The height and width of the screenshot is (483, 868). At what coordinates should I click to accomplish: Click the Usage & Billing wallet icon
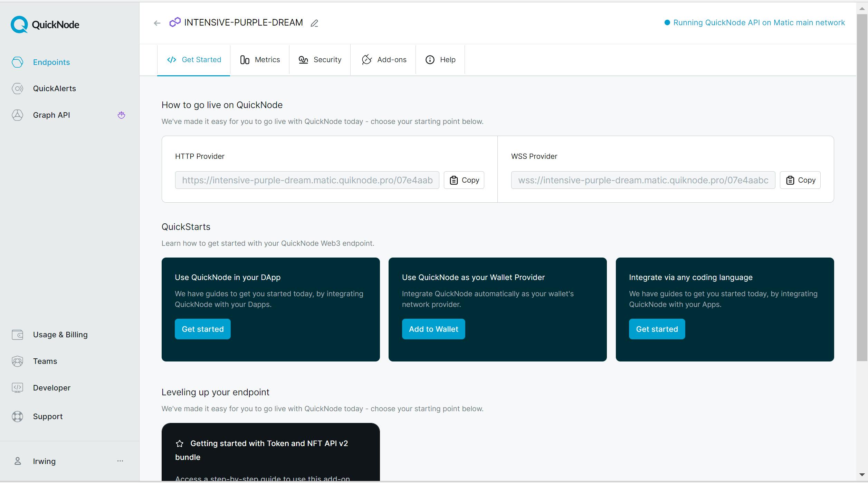pos(17,335)
